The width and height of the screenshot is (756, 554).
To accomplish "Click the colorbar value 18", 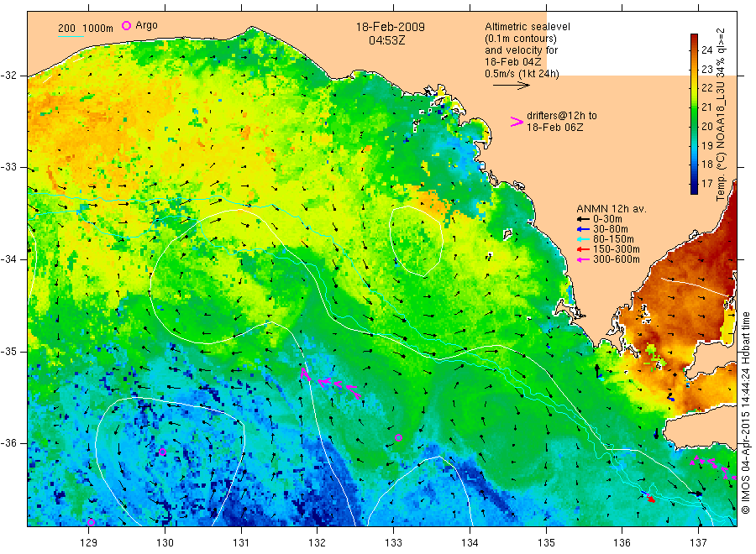I will pos(706,165).
